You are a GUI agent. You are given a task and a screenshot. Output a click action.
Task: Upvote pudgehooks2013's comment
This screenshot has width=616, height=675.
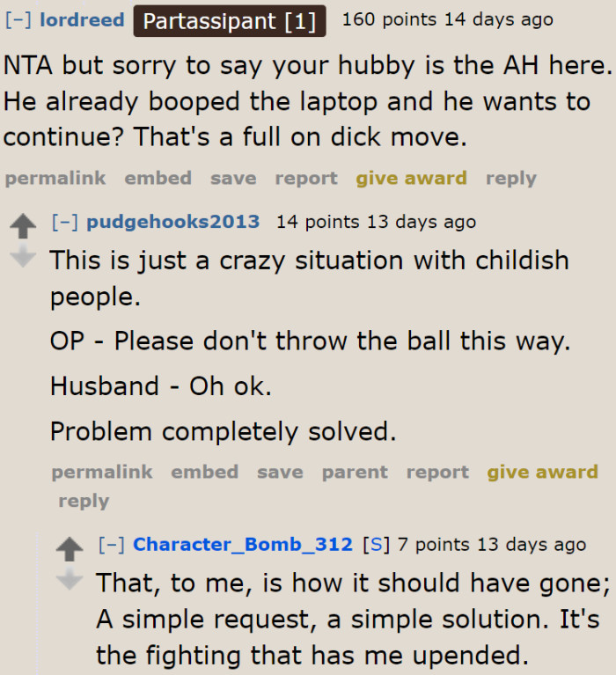[x=21, y=226]
